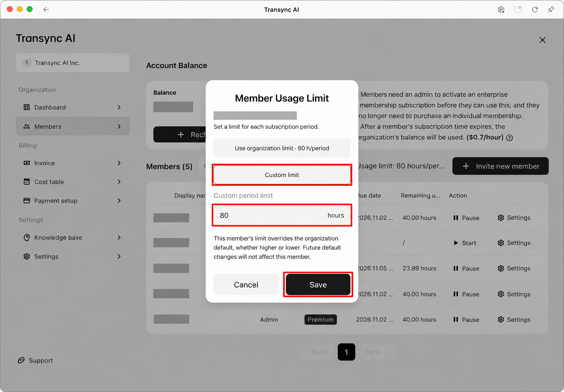Cancel the Member Usage Limit dialog
The height and width of the screenshot is (392, 564).
[246, 284]
